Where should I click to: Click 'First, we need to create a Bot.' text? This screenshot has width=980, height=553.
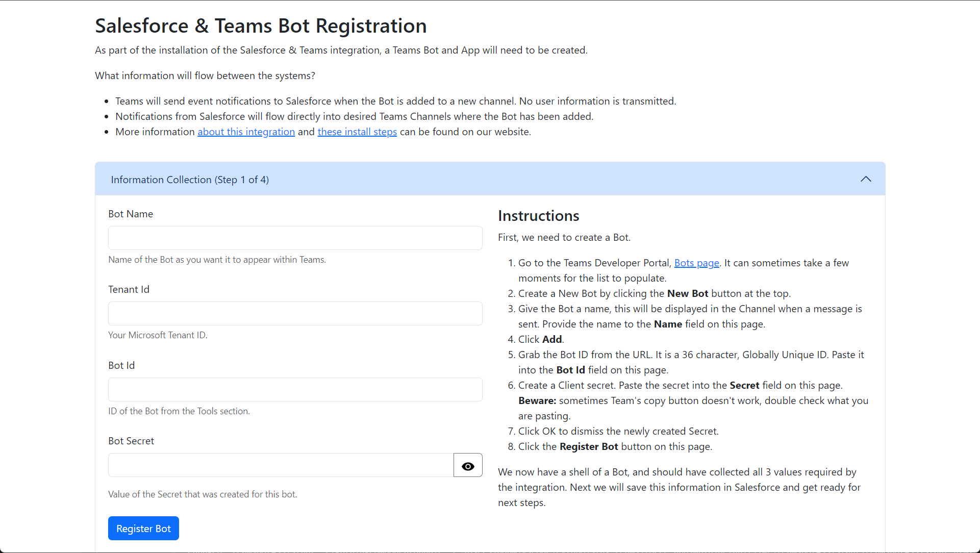(x=564, y=237)
